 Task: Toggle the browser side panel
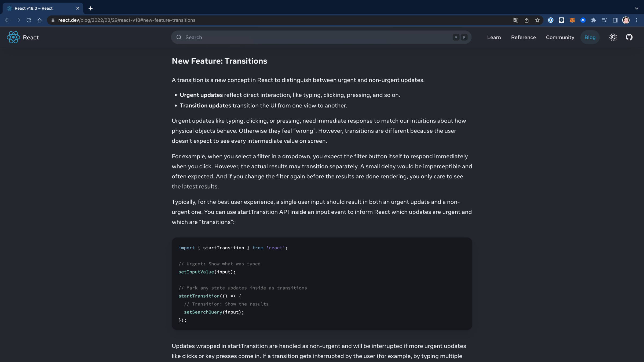615,20
